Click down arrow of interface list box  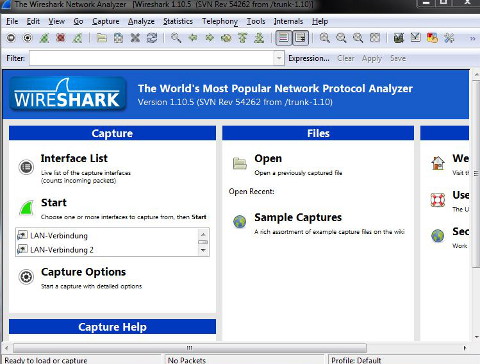203,250
